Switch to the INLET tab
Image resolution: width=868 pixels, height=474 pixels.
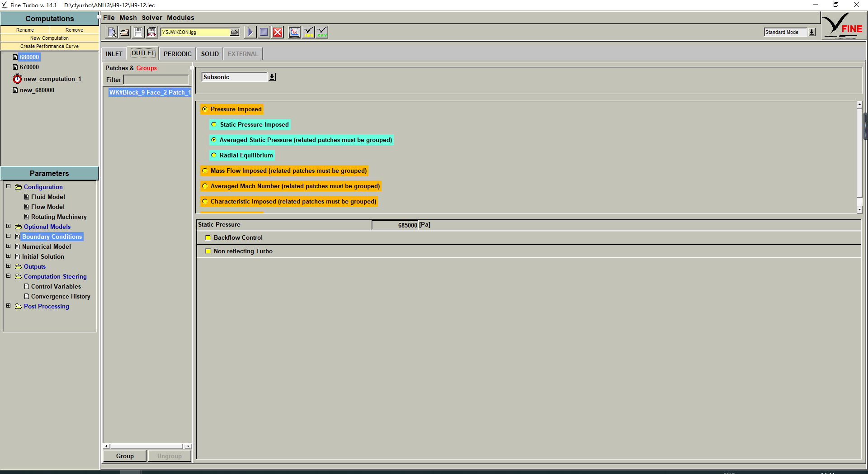(114, 54)
